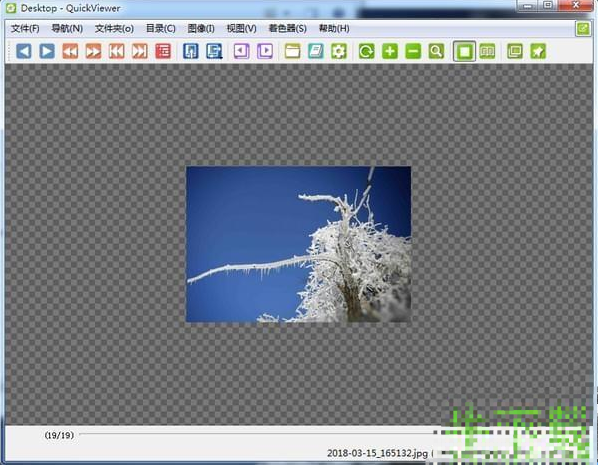Click the yellow open folder icon

click(x=293, y=51)
